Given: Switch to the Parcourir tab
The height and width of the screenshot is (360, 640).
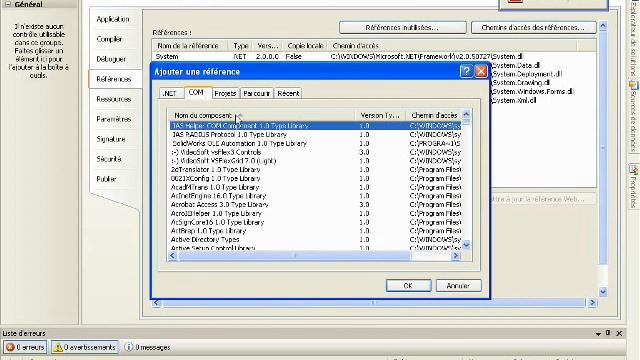Looking at the screenshot, I should click(257, 93).
